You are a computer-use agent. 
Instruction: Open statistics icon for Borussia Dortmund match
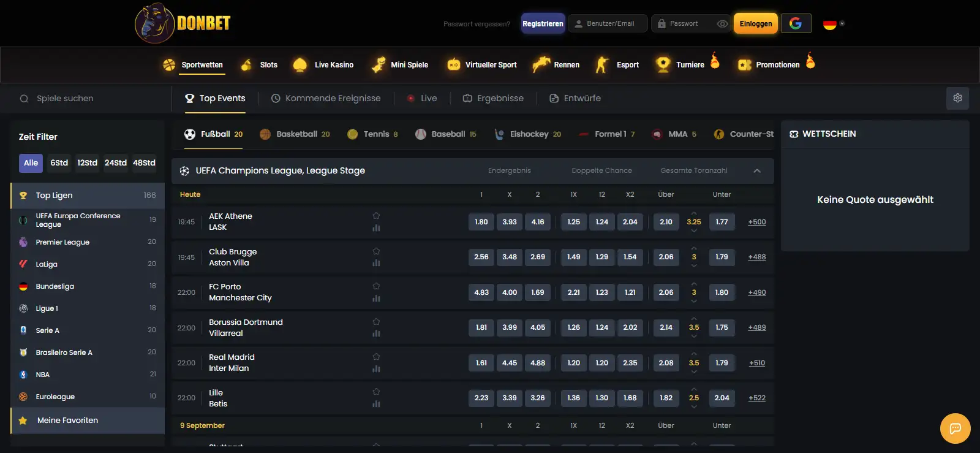[x=376, y=333]
